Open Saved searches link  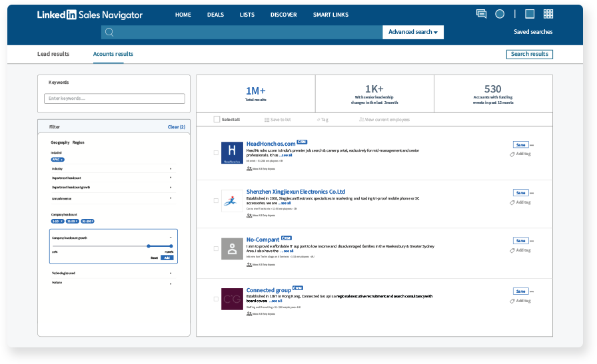coord(533,32)
